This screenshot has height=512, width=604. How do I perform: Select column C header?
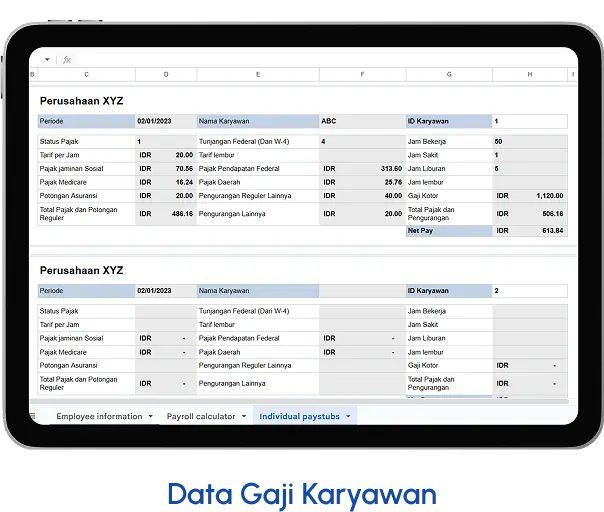pyautogui.click(x=86, y=75)
